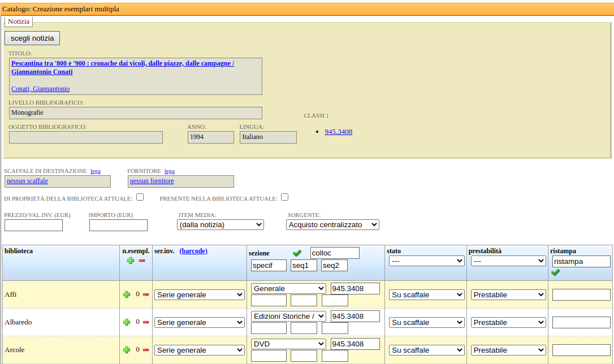614x364 pixels.
Task: Expand the stato header dropdown
Action: [x=426, y=261]
